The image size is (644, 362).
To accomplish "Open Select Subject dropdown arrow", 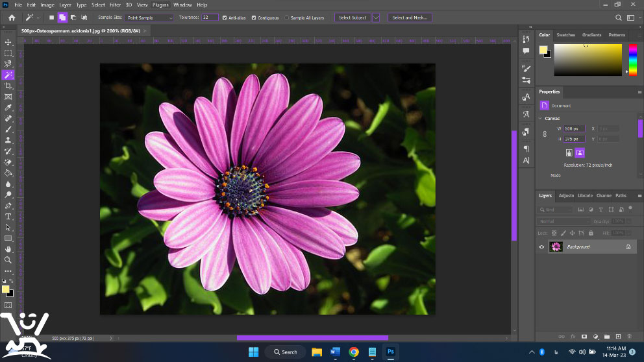I will tap(376, 18).
